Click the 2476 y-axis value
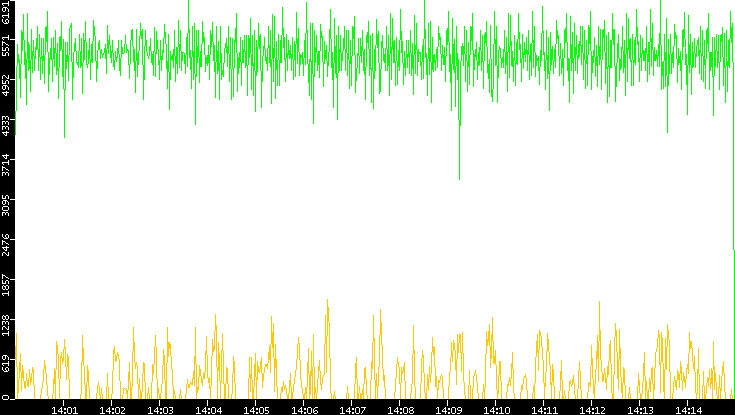 [6, 245]
